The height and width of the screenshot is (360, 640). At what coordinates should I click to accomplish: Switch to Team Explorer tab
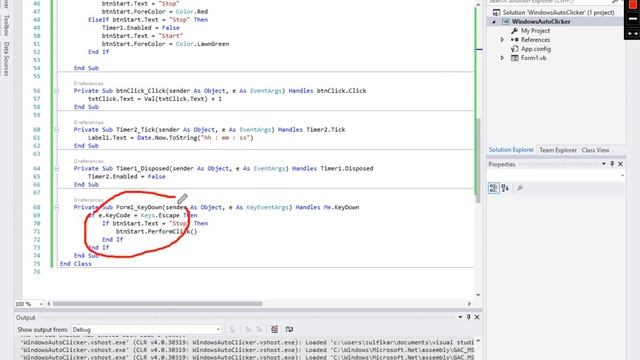pos(558,150)
